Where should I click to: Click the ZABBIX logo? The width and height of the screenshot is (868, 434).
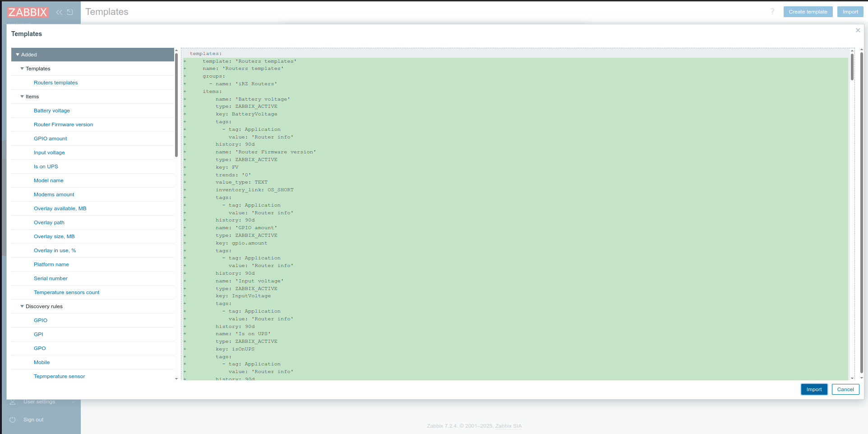[28, 12]
